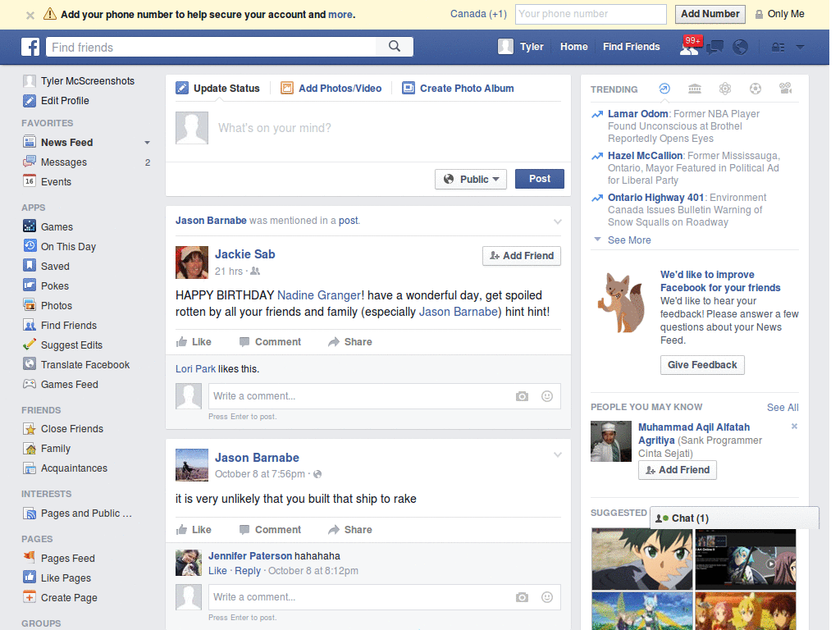Expand See More trending topics

629,240
